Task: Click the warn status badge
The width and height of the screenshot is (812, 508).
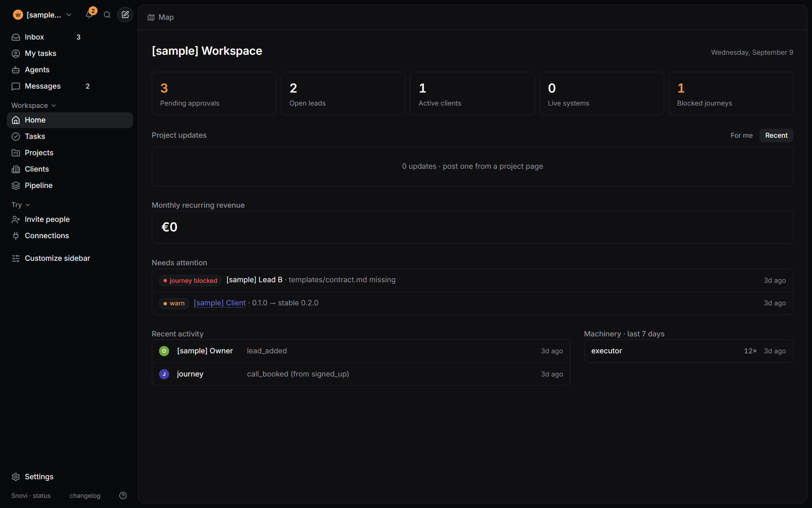Action: [174, 303]
